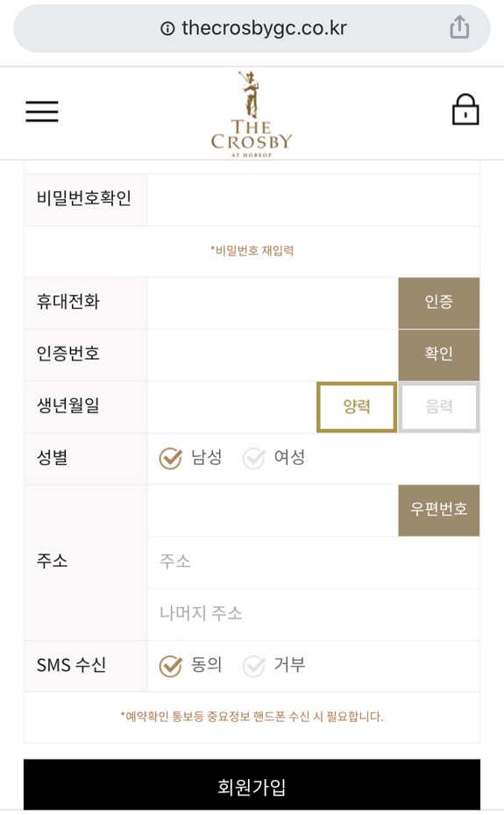The height and width of the screenshot is (815, 504).
Task: Click The Crosby golfer logo
Action: point(252,114)
